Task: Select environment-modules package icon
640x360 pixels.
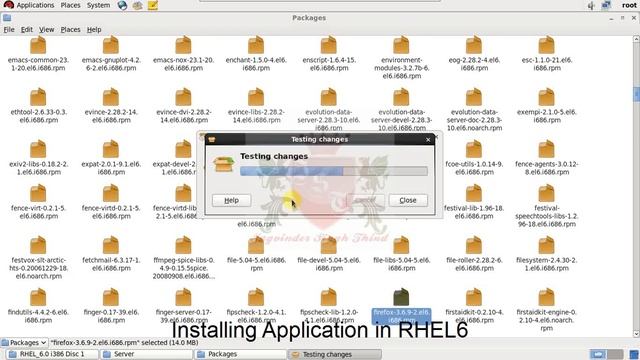Action: click(x=401, y=45)
